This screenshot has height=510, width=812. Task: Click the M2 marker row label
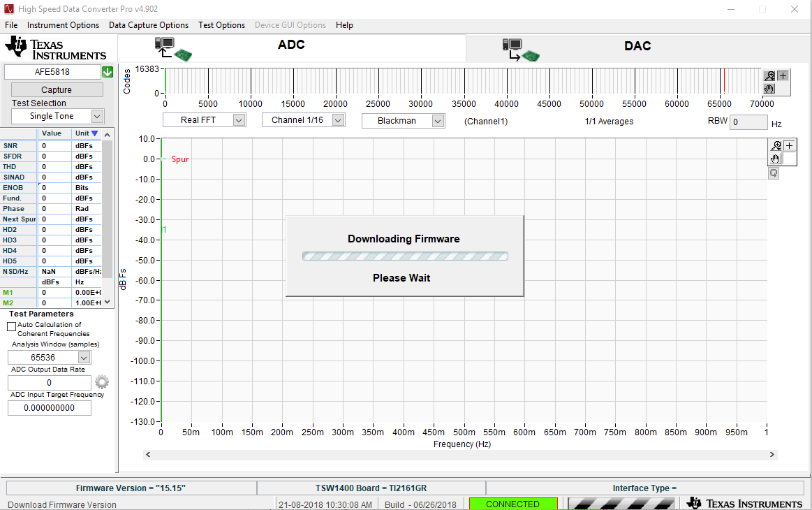(x=8, y=303)
